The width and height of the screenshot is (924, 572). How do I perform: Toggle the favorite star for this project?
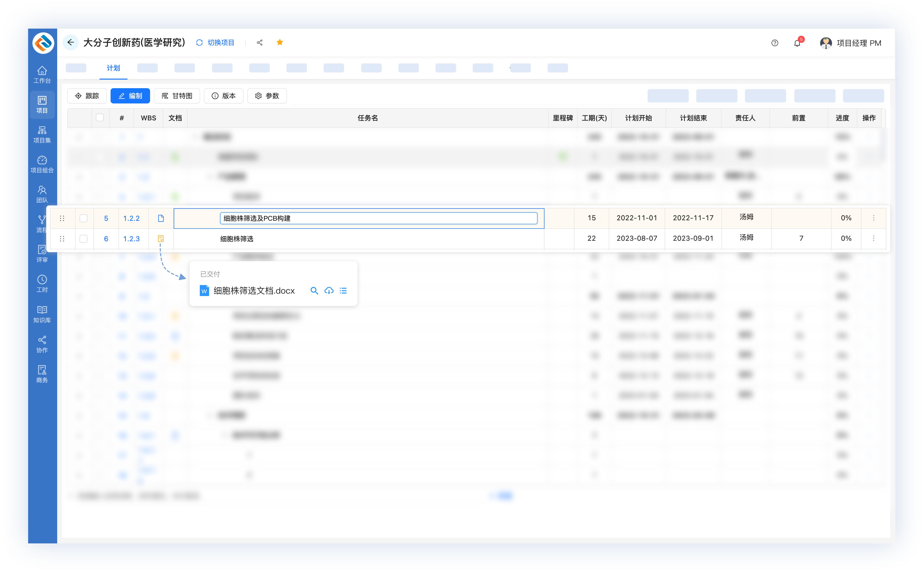click(280, 42)
